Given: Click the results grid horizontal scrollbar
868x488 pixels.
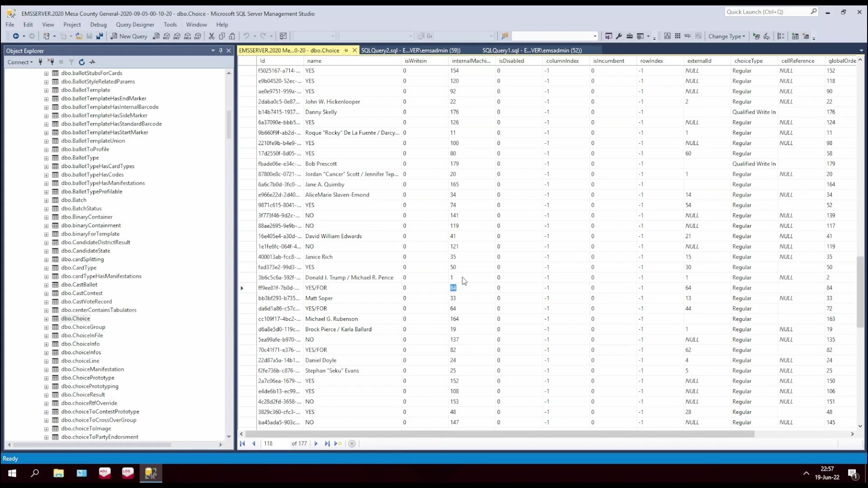Looking at the screenshot, I should (x=500, y=434).
